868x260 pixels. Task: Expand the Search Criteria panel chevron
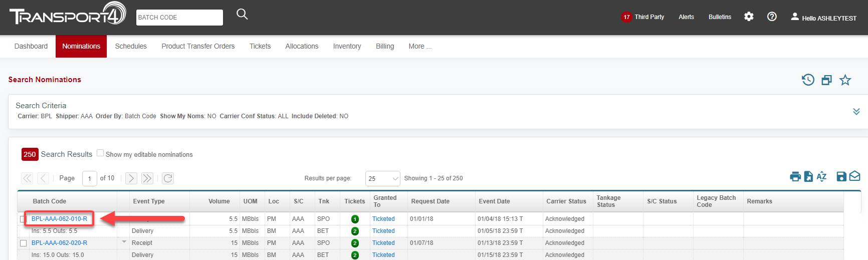[x=856, y=111]
